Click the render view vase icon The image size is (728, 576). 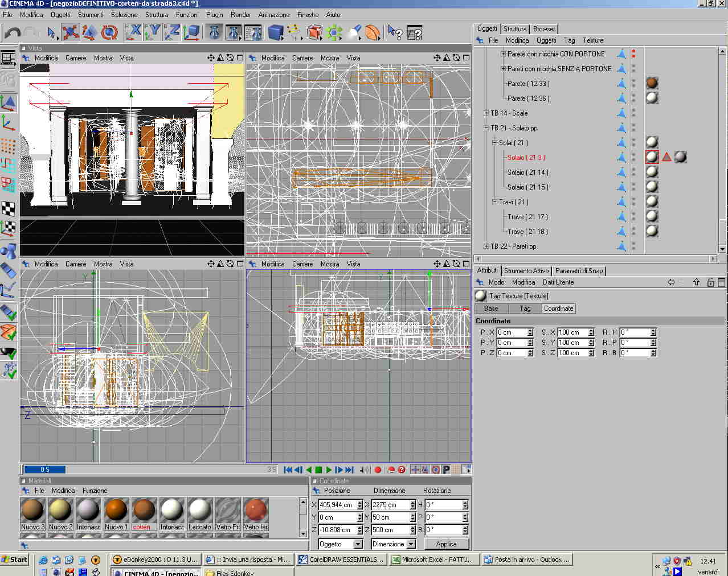coord(214,32)
